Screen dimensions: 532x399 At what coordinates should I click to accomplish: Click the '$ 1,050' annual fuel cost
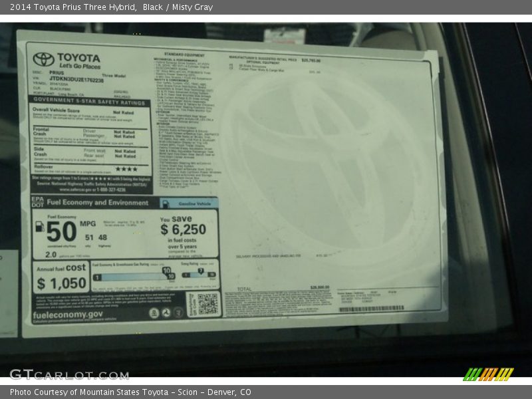click(x=61, y=284)
